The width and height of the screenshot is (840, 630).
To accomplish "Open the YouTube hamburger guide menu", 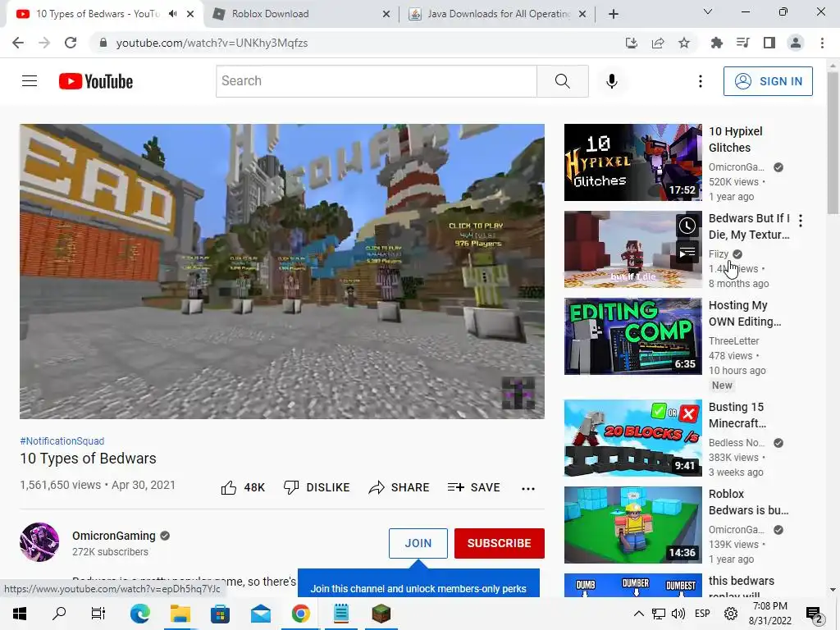I will [30, 81].
